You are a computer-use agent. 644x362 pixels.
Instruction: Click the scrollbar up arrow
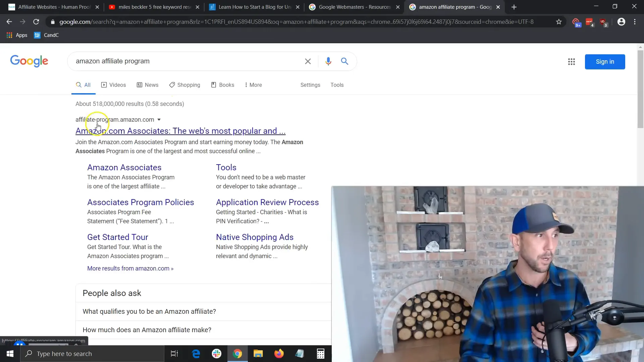[x=640, y=47]
